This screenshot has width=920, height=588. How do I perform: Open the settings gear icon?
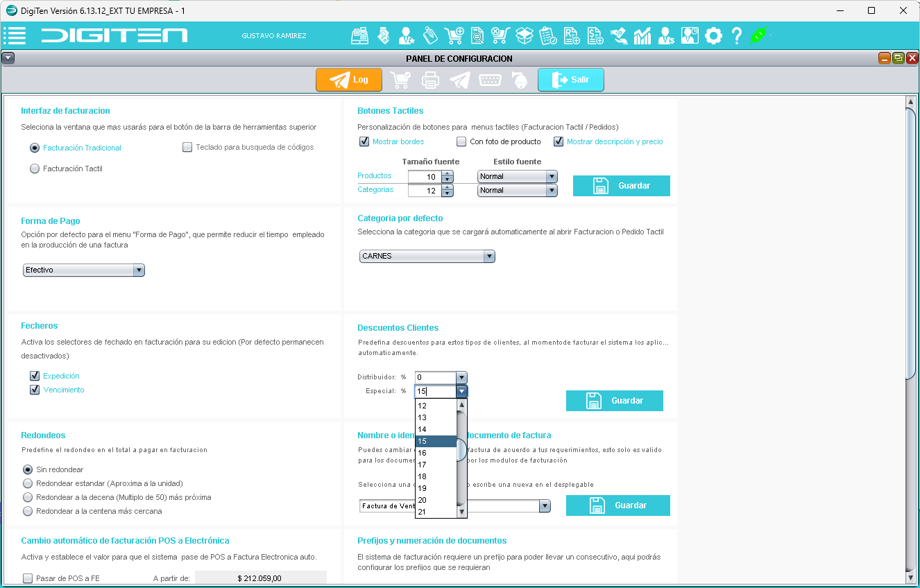[x=713, y=35]
